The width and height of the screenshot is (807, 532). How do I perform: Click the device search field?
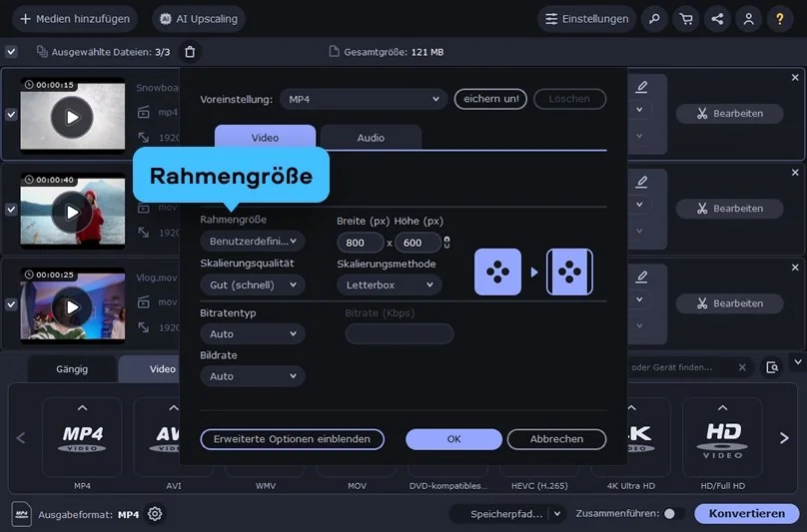pyautogui.click(x=679, y=367)
